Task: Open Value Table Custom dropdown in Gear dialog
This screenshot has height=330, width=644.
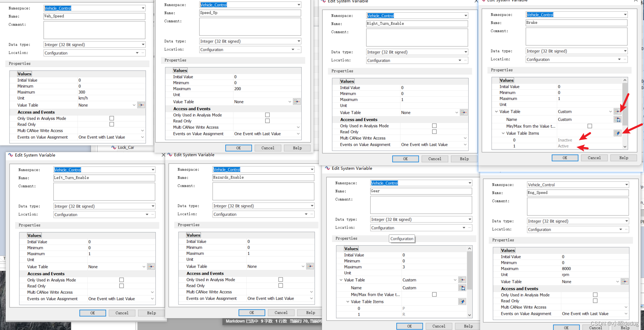Action: point(455,280)
